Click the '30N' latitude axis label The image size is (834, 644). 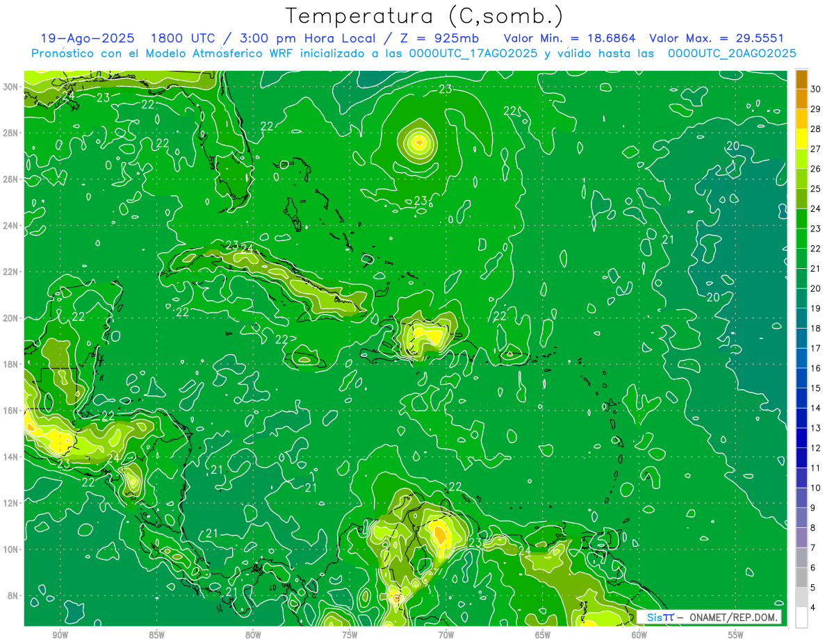pos(11,86)
